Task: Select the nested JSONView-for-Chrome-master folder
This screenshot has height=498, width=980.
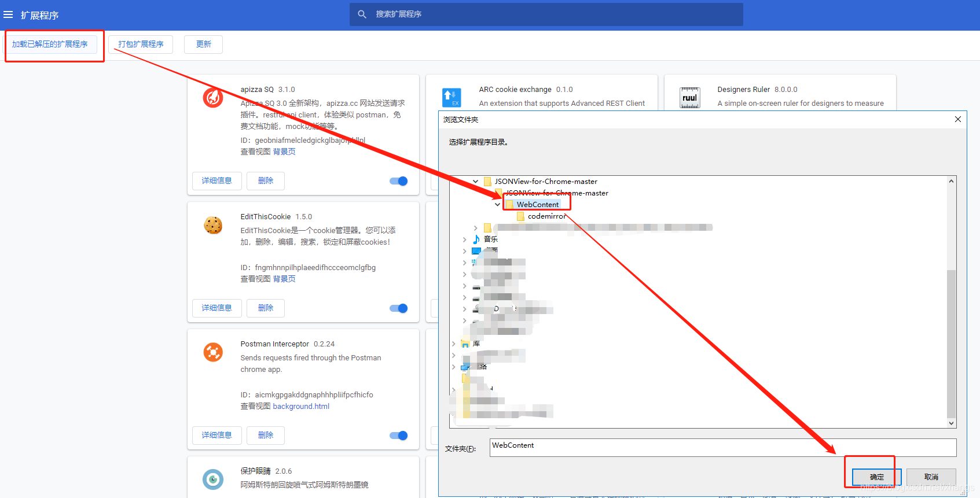Action: (557, 193)
